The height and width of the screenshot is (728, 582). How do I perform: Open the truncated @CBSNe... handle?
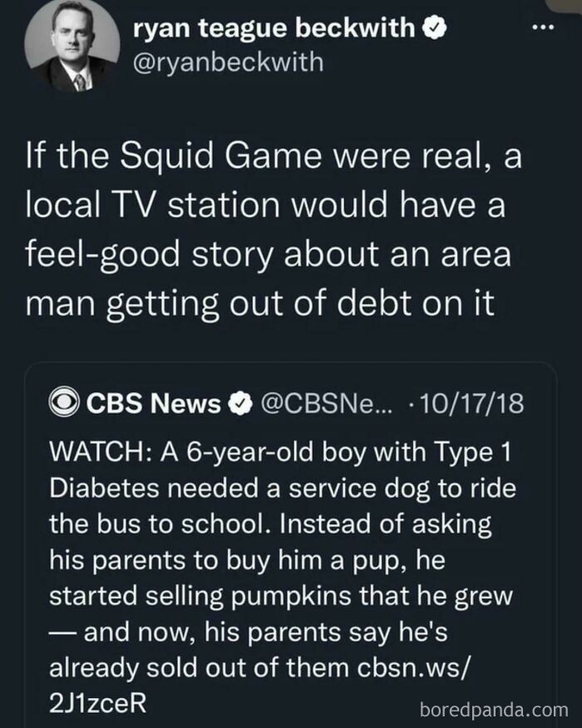pyautogui.click(x=327, y=403)
